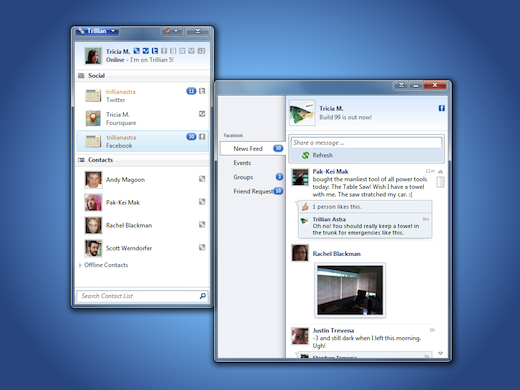Click the Twitter service icon next to trillianastra
Viewport: 520px width, 390px height.
(x=202, y=91)
